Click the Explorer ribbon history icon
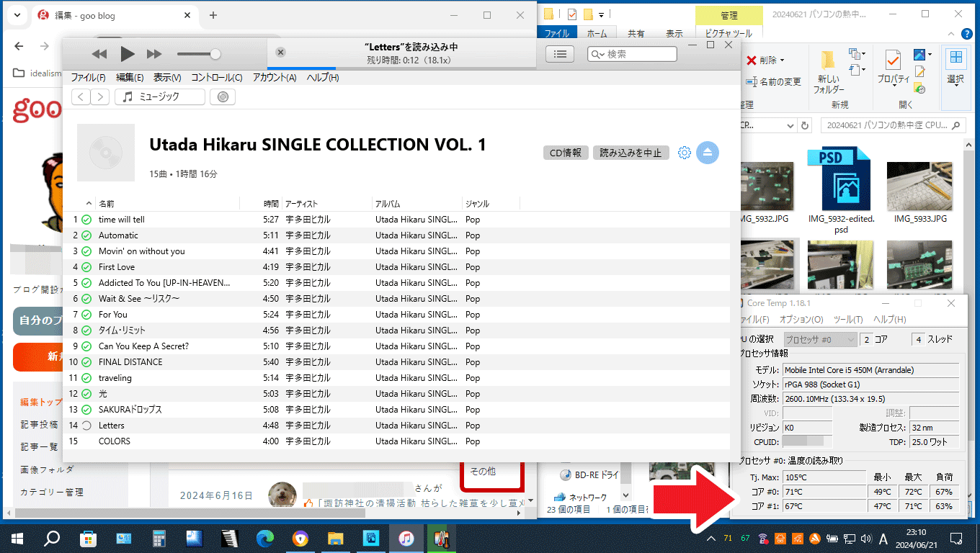This screenshot has width=980, height=553. click(x=919, y=88)
